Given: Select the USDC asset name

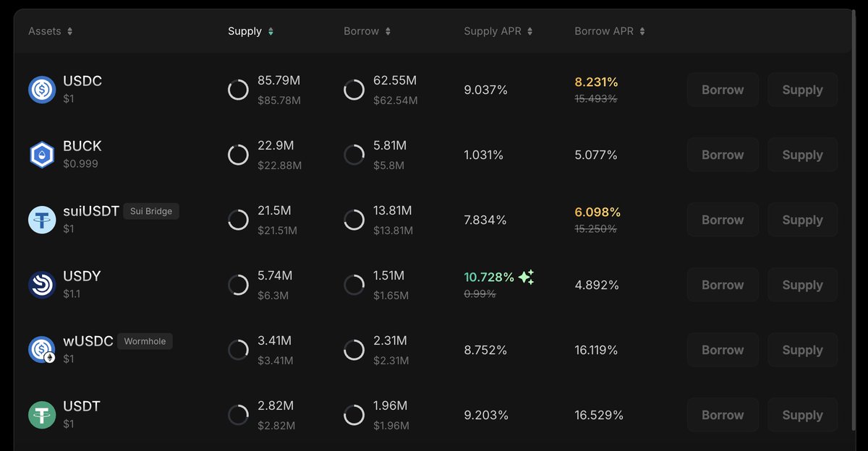Looking at the screenshot, I should [82, 81].
